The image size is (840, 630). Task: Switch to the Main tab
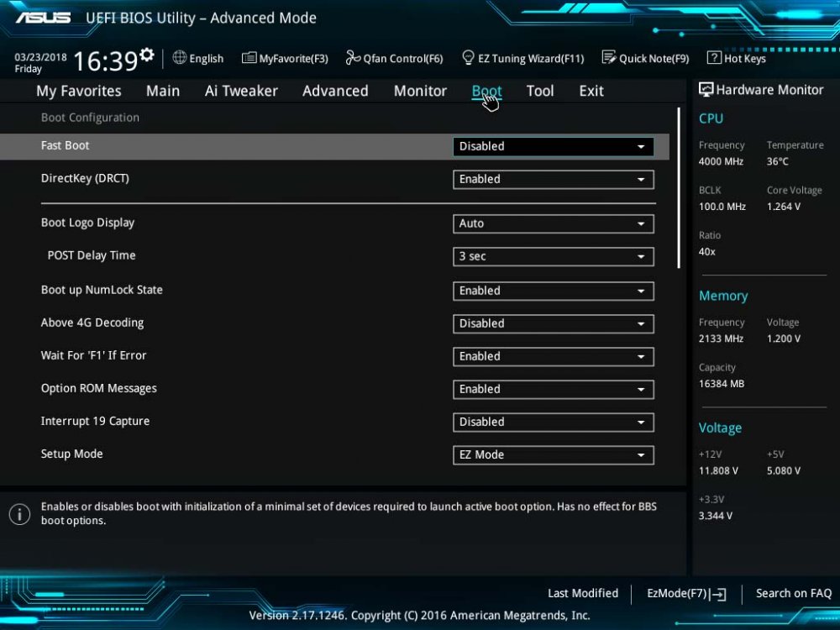tap(163, 91)
